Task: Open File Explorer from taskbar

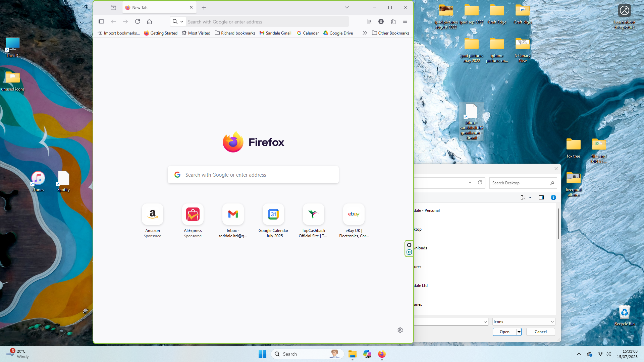Action: pos(352,354)
